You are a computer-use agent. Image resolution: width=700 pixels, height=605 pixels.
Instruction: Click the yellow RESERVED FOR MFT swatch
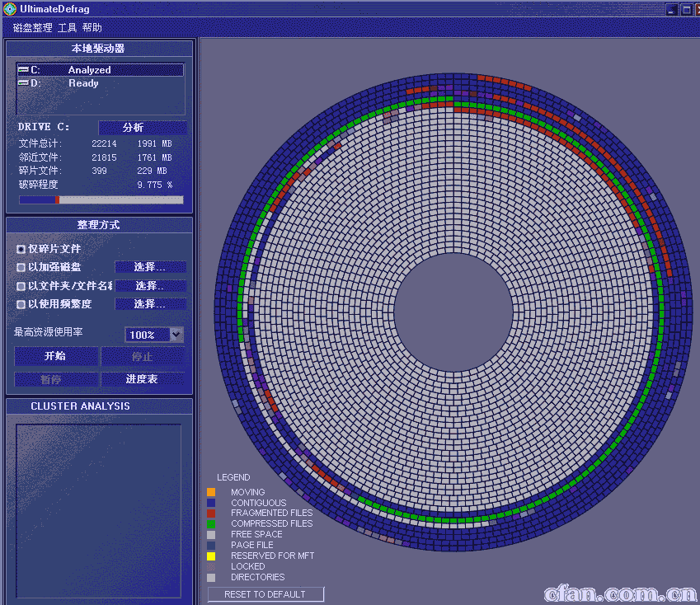[x=211, y=556]
